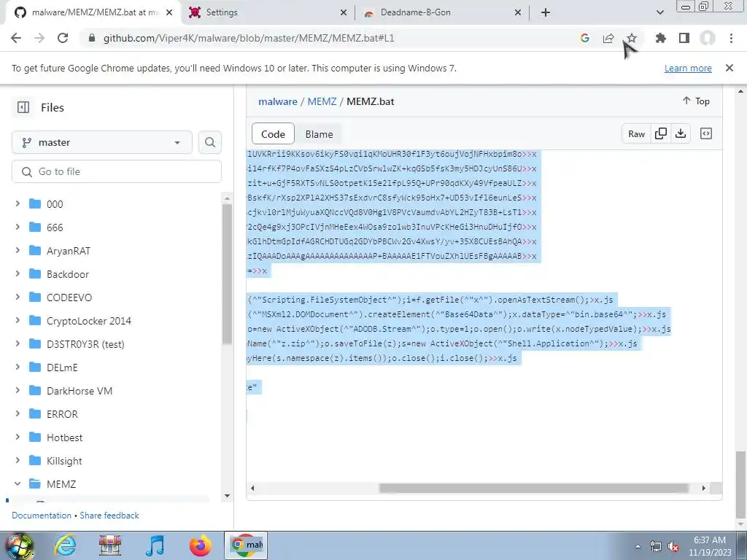
Task: Reload the GitHub page
Action: (x=63, y=38)
